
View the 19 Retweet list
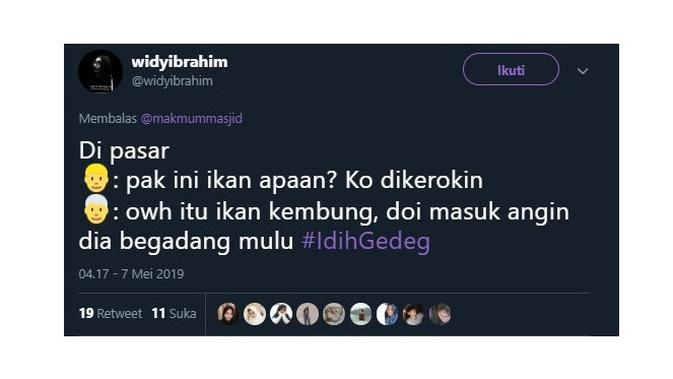[110, 313]
